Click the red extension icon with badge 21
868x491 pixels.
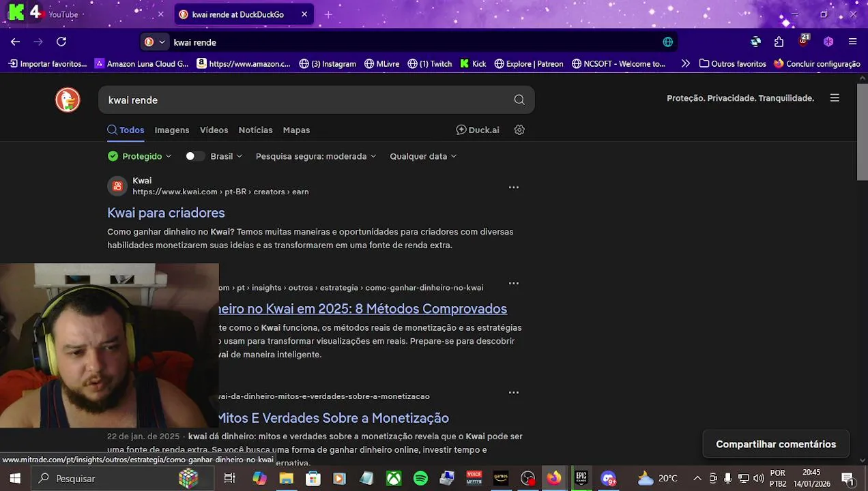coord(804,40)
